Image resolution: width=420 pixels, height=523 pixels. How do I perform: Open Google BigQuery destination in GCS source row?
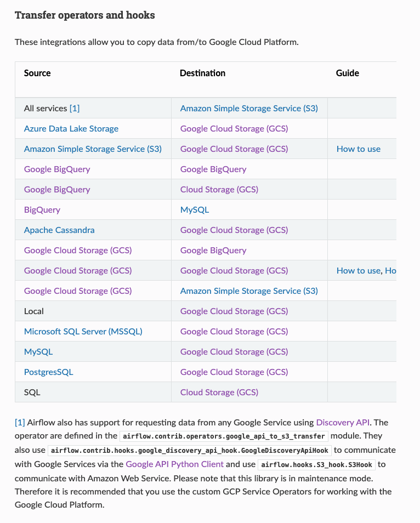pos(213,251)
